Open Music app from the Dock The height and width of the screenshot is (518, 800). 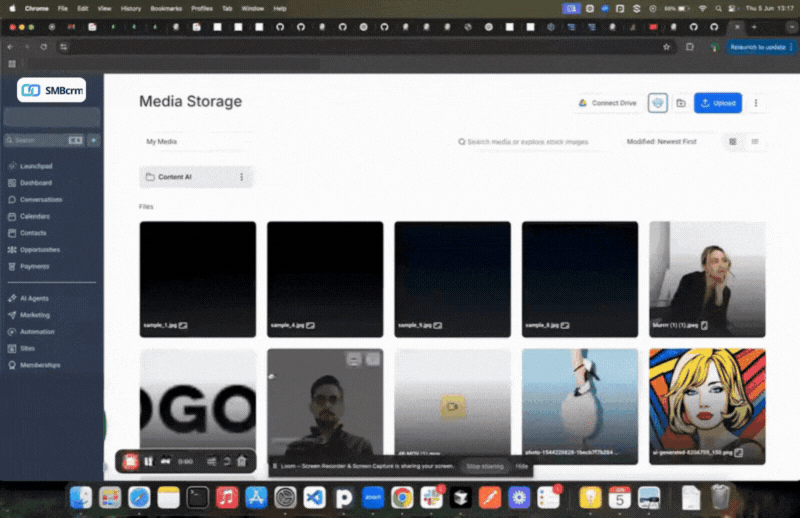point(227,497)
